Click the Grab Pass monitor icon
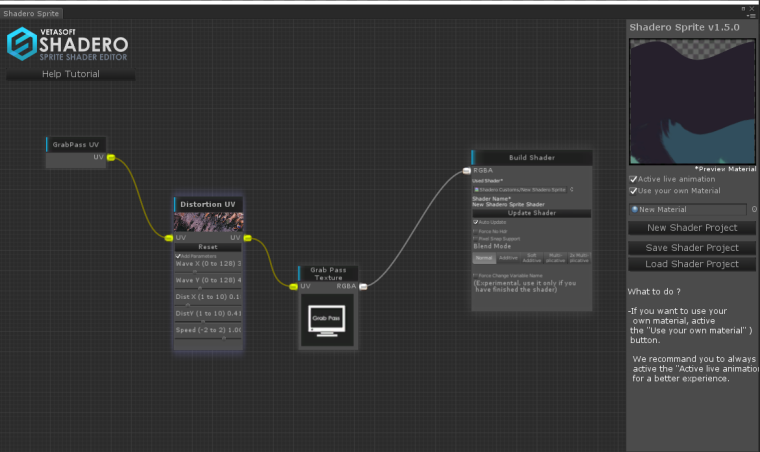760x452 pixels. point(327,320)
